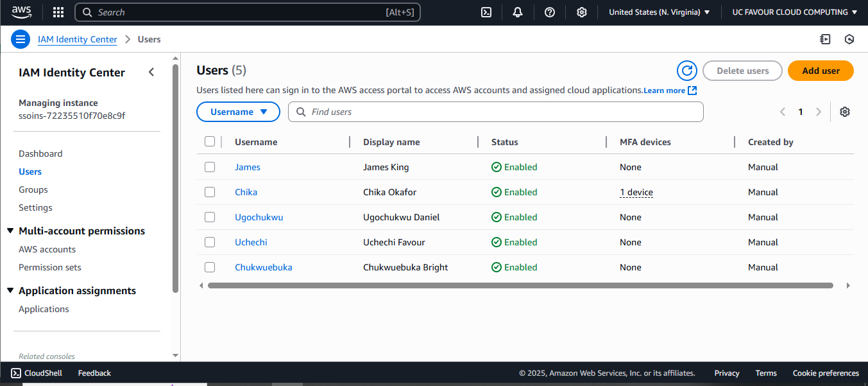Open the notifications bell
Image resolution: width=868 pixels, height=386 pixels.
[x=518, y=12]
